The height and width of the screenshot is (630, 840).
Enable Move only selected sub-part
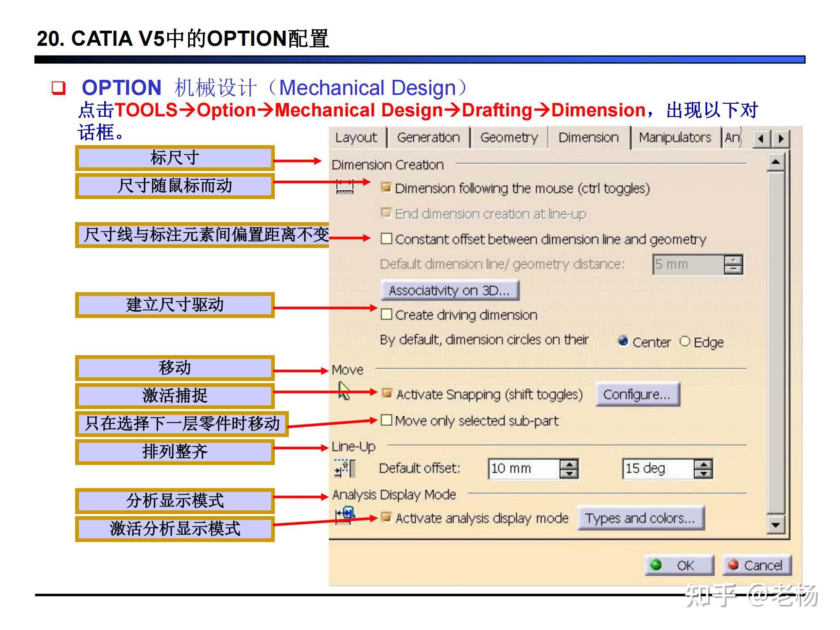point(386,420)
